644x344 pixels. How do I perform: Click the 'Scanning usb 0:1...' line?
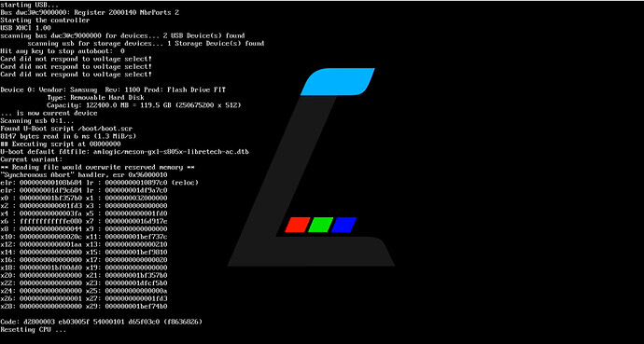[37, 120]
